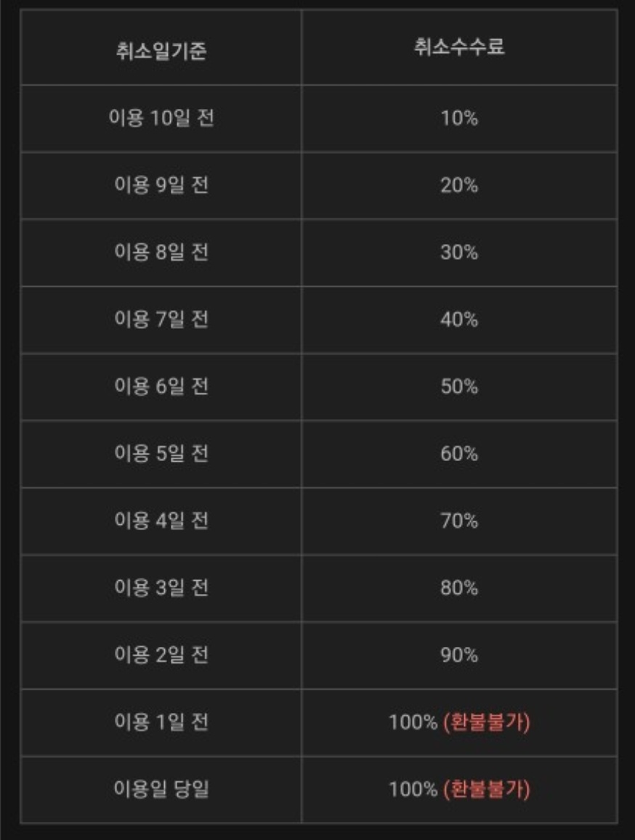Select the 이용 9일 전 cell

tap(161, 185)
